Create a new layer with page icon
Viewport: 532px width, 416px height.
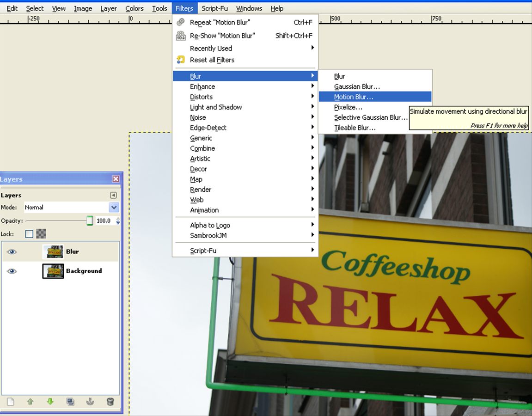coord(11,402)
